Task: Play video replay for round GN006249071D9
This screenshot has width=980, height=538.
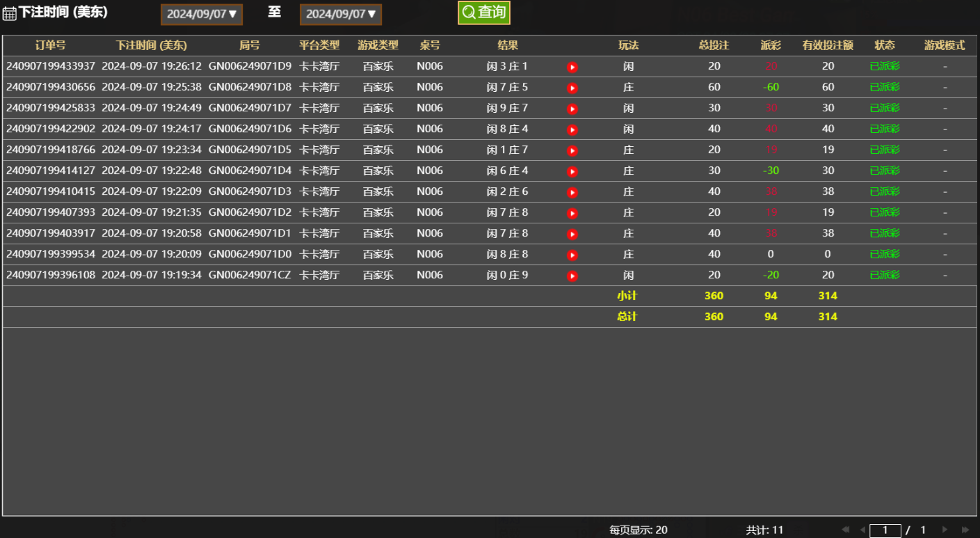Action: tap(572, 68)
